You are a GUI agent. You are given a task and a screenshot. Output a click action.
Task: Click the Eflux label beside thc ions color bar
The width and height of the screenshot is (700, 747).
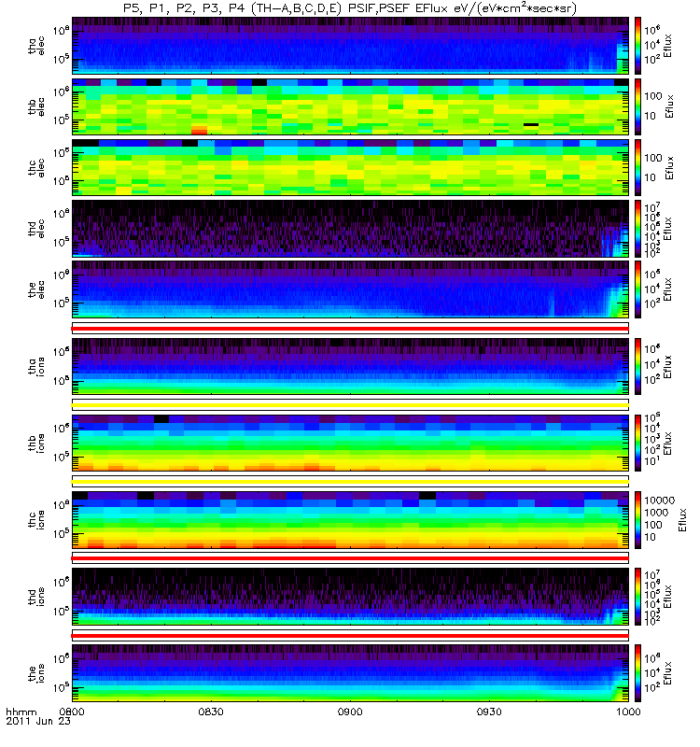point(683,520)
